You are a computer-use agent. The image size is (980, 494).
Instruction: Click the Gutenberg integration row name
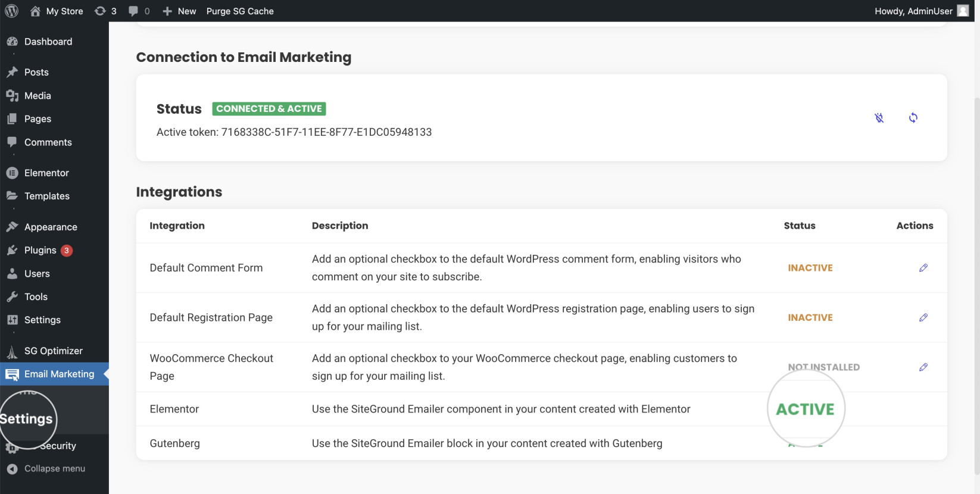coord(175,443)
